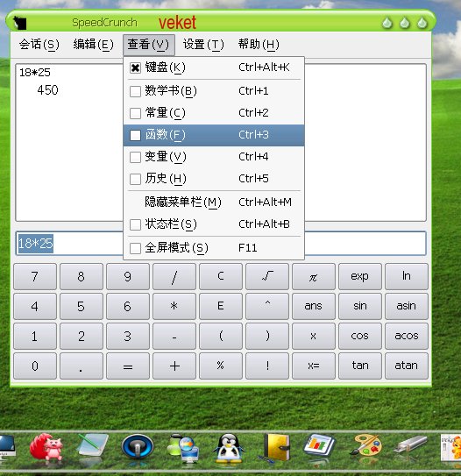Click the close parenthesis ) button
Image resolution: width=461 pixels, height=476 pixels.
click(x=267, y=336)
